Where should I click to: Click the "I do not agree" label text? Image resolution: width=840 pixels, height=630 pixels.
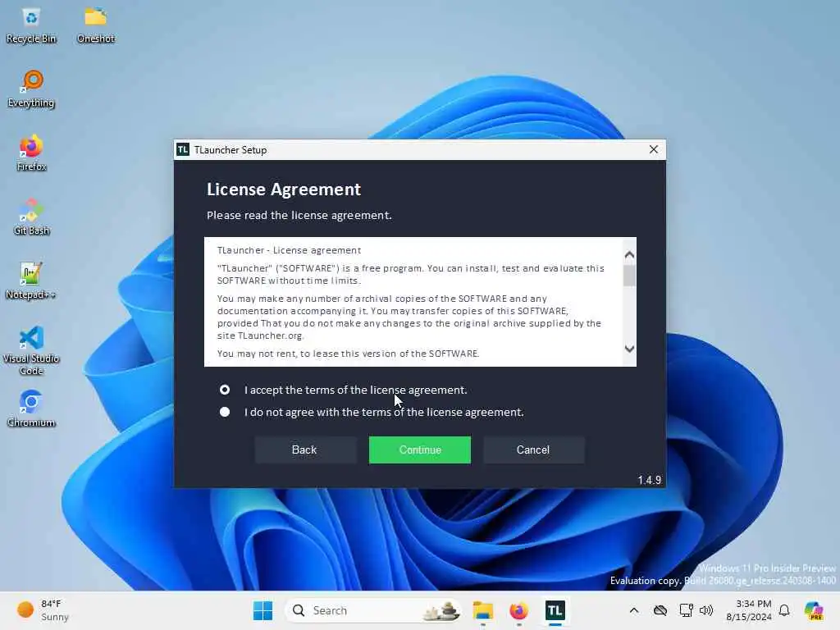pyautogui.click(x=384, y=412)
